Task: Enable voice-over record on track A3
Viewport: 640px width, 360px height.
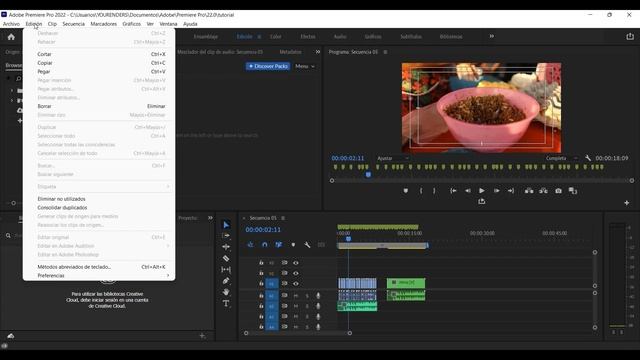Action: (x=318, y=316)
